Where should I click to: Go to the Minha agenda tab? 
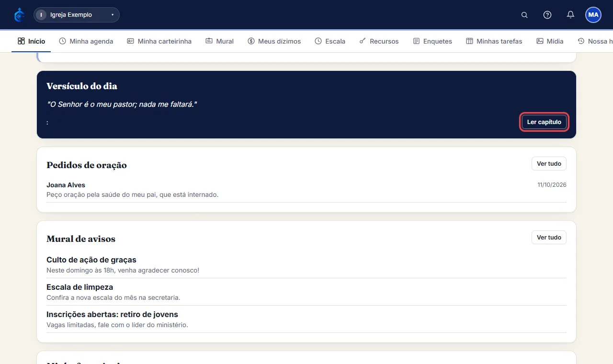86,41
